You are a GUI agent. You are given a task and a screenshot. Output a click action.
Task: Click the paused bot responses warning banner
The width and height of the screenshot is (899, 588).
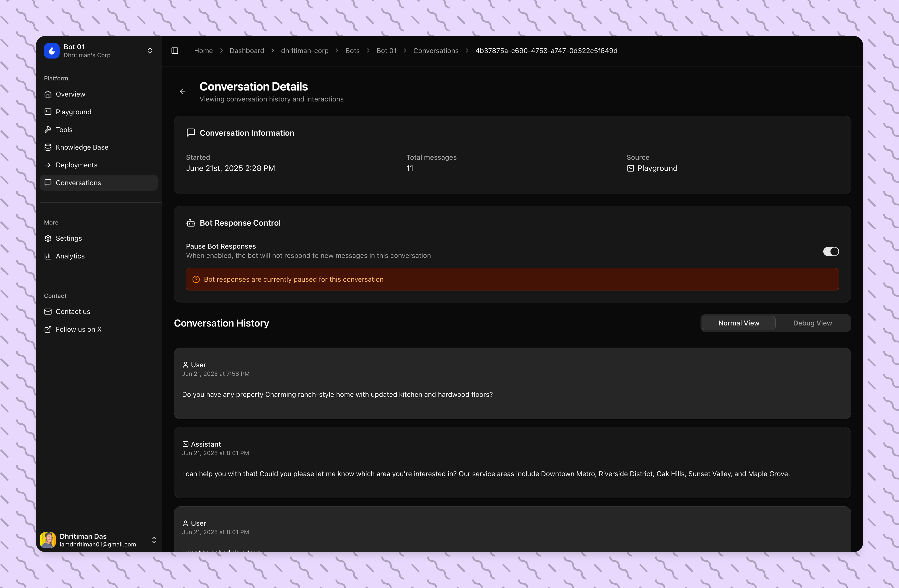point(512,279)
